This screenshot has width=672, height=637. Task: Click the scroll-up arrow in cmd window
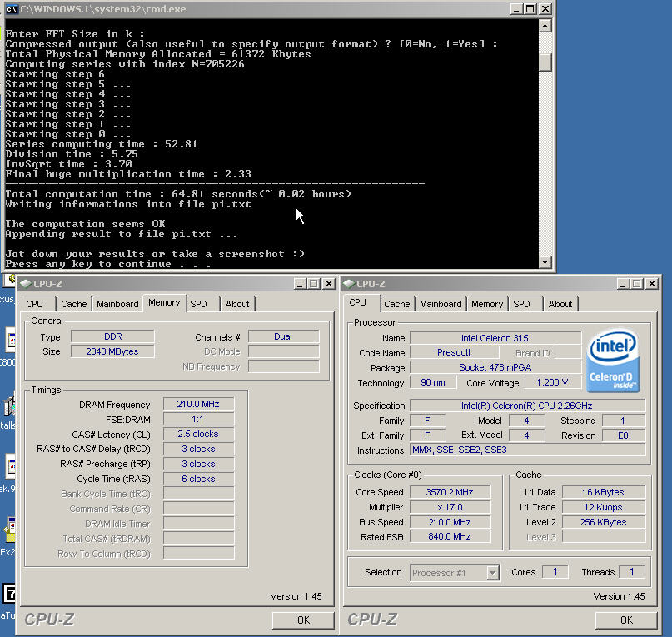[x=545, y=27]
